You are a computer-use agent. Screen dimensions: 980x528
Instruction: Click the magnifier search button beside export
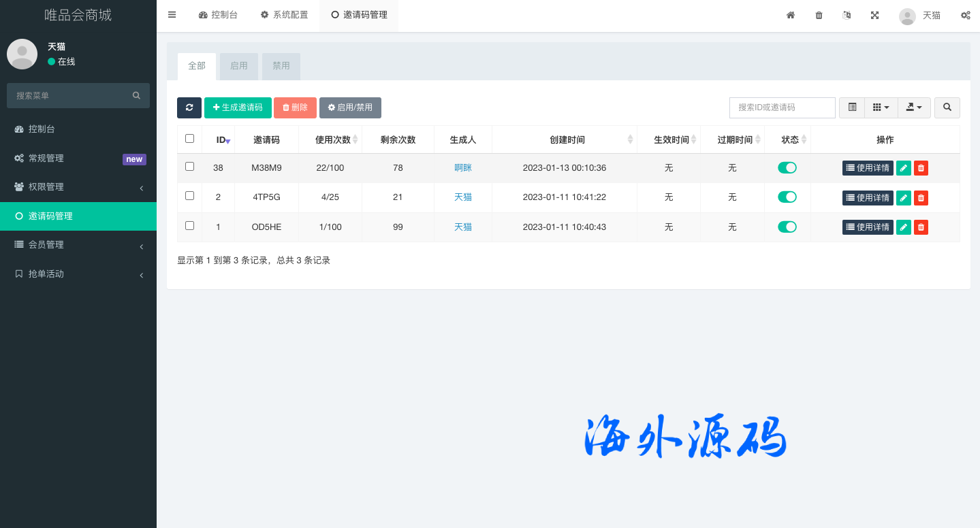(947, 108)
